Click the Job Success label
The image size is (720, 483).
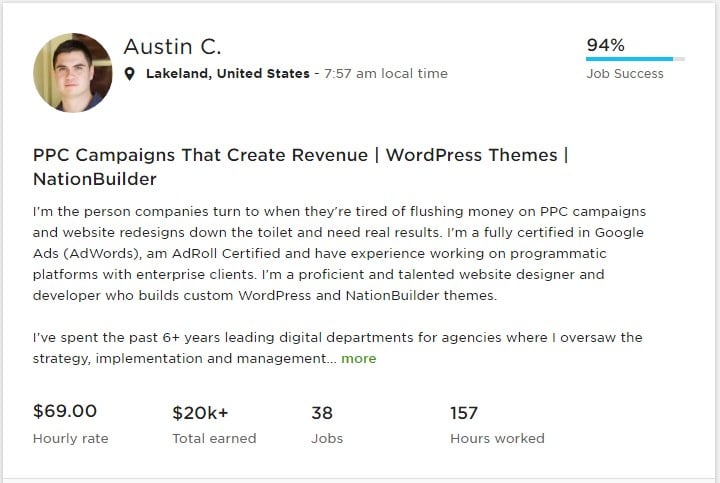coord(624,73)
